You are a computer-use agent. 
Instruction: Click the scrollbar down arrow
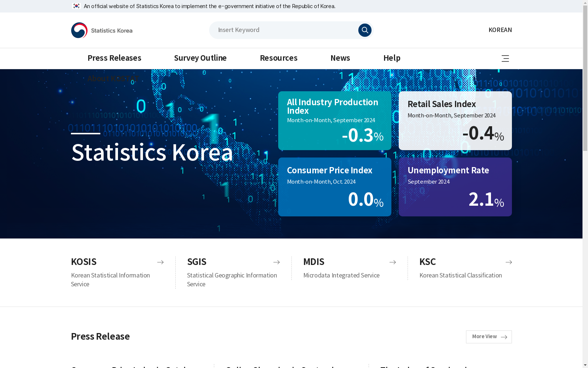coord(585,365)
